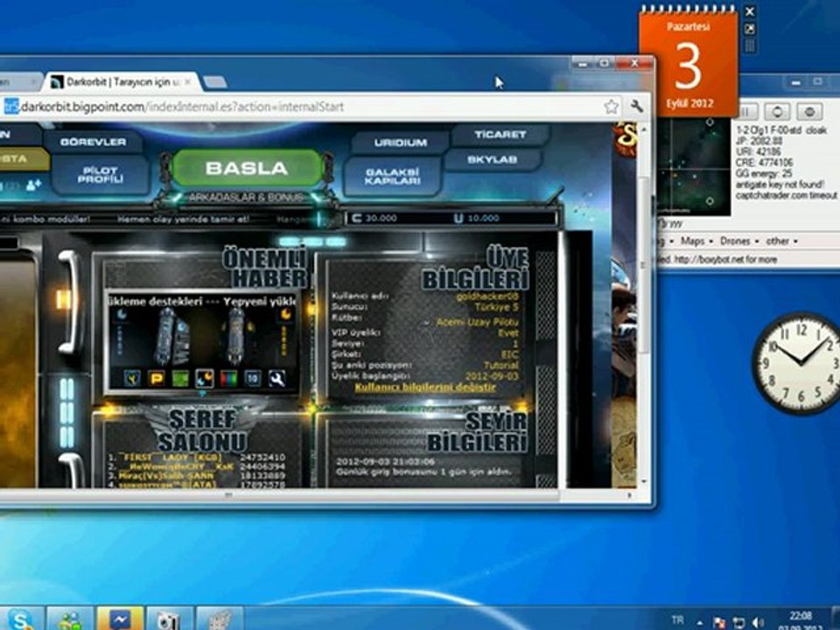Click the ARKADAŞLAR & BONUS link
This screenshot has height=630, width=840.
click(x=246, y=198)
